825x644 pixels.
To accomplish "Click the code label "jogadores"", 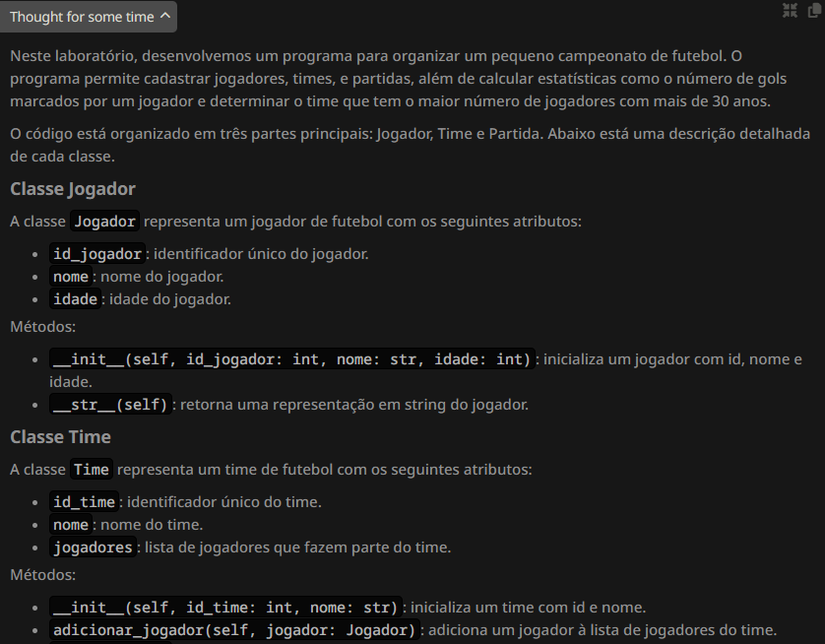I will pyautogui.click(x=94, y=547).
